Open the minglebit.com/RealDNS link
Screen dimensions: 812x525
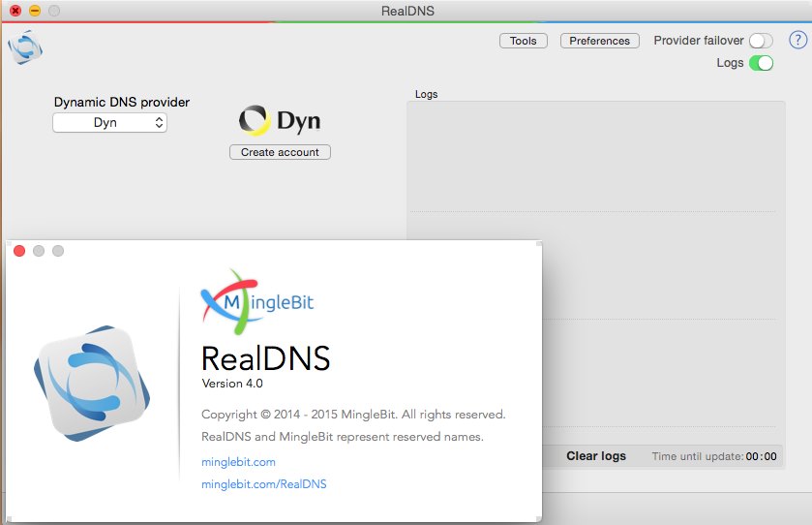[x=263, y=484]
